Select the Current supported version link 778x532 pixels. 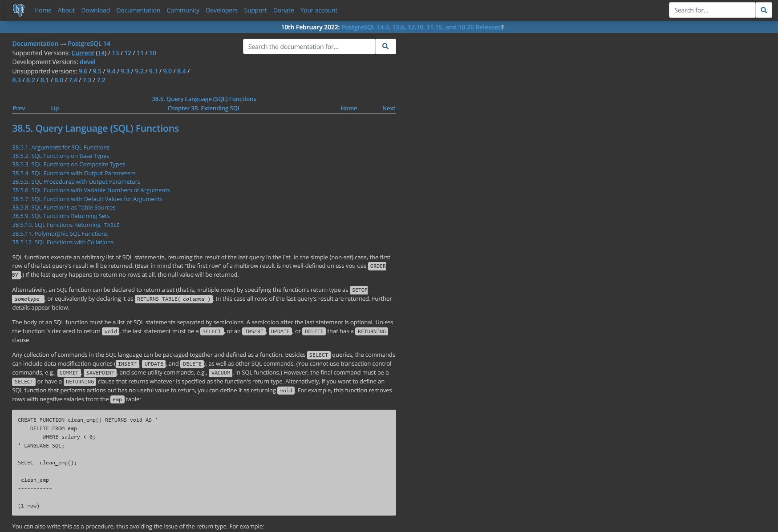coord(83,53)
